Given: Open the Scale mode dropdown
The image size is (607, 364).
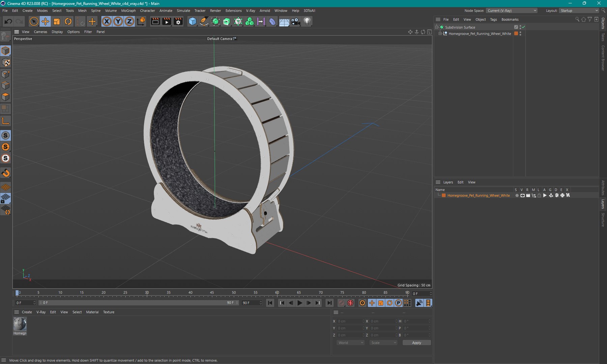Looking at the screenshot, I should coord(383,343).
